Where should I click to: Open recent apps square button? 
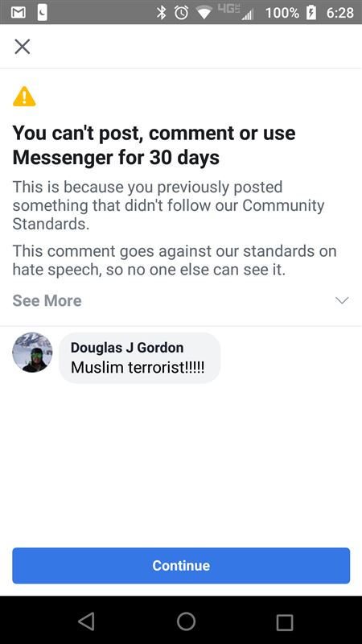285,621
